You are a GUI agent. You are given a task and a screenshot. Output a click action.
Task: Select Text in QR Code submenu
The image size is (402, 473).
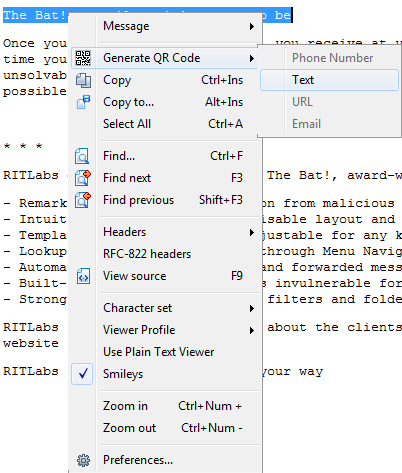329,80
